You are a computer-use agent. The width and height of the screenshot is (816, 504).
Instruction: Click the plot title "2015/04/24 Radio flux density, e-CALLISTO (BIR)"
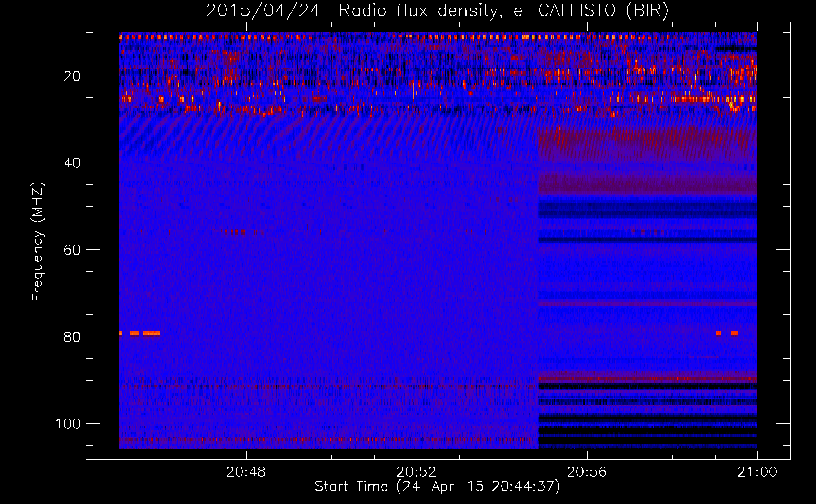[x=437, y=10]
